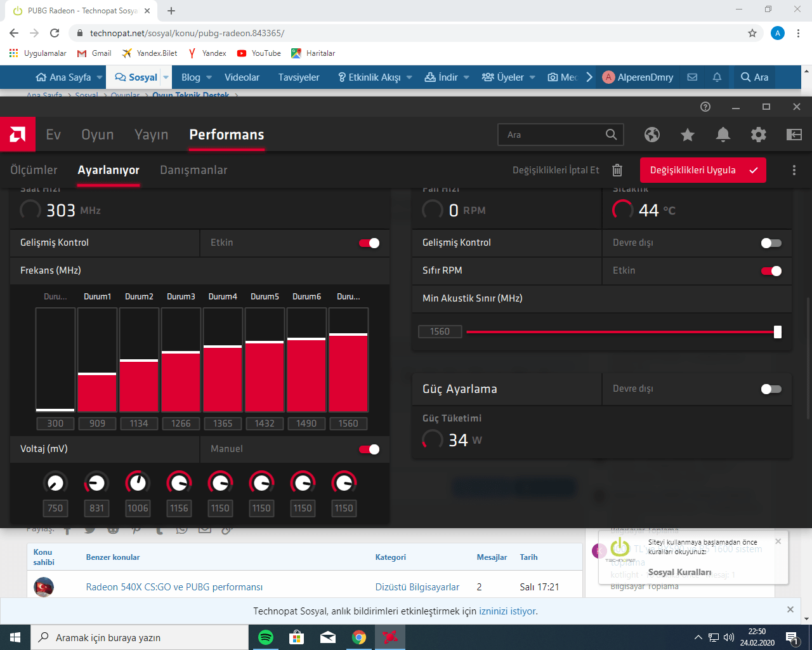Expand the Blog dropdown arrow
This screenshot has width=812, height=650.
[209, 77]
